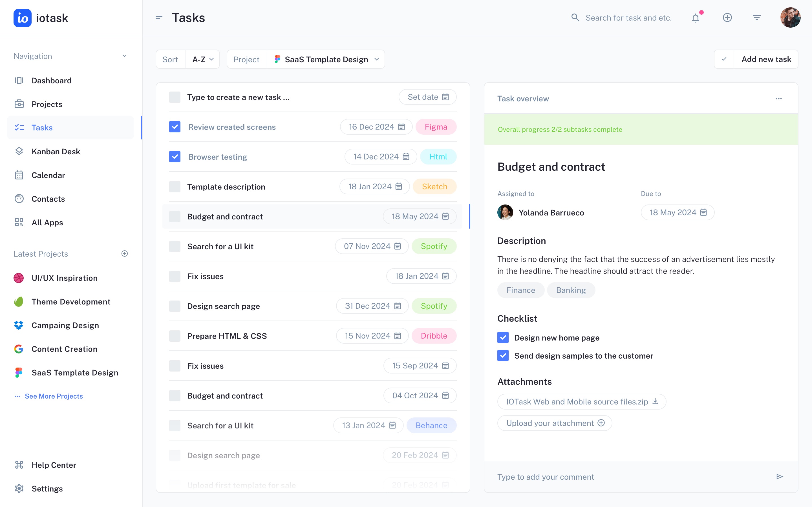Open the Calendar navigation item
Image resolution: width=812 pixels, height=507 pixels.
(48, 175)
